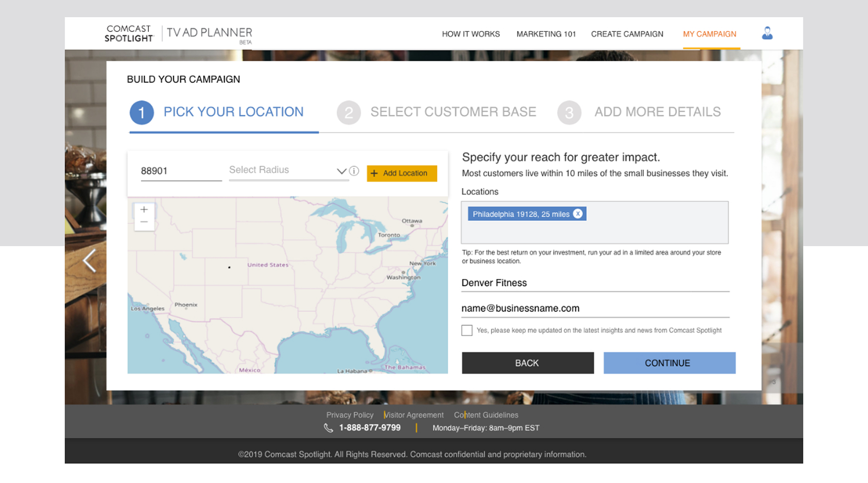Image resolution: width=868 pixels, height=483 pixels.
Task: Click the phone icon in the footer
Action: point(328,428)
